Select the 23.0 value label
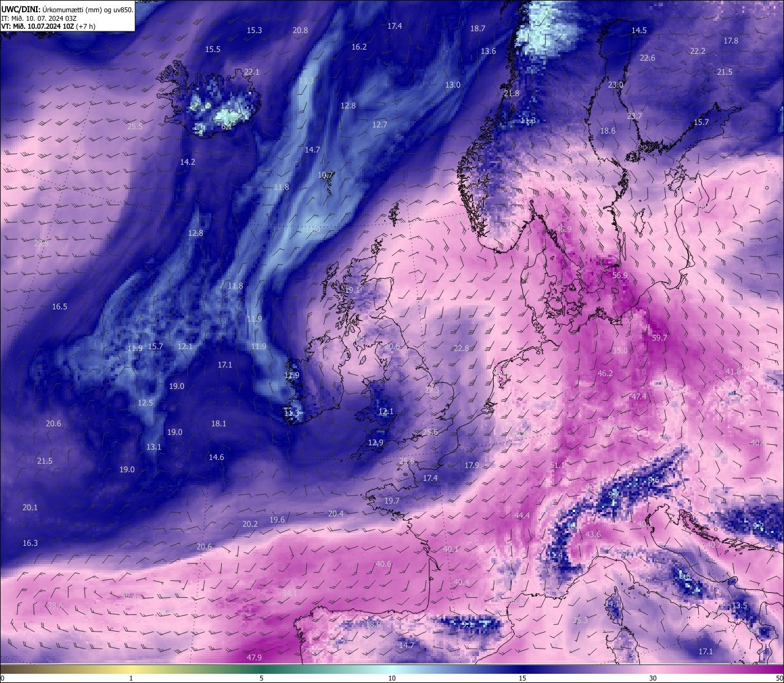This screenshot has width=784, height=683. tap(616, 85)
